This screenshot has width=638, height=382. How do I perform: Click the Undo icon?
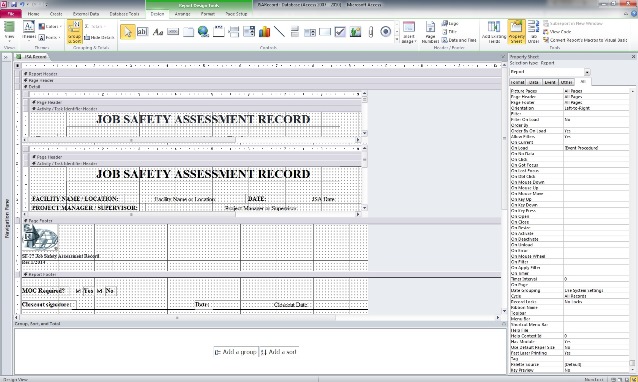[x=22, y=4]
